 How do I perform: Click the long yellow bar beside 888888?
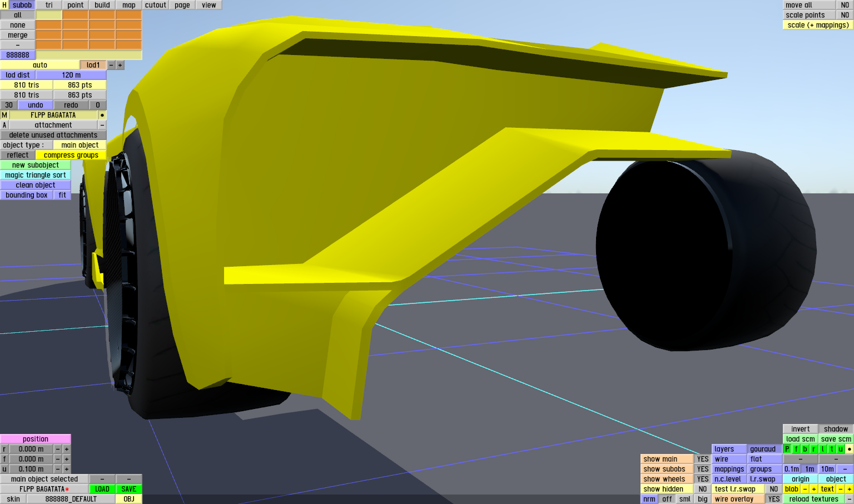[x=89, y=55]
